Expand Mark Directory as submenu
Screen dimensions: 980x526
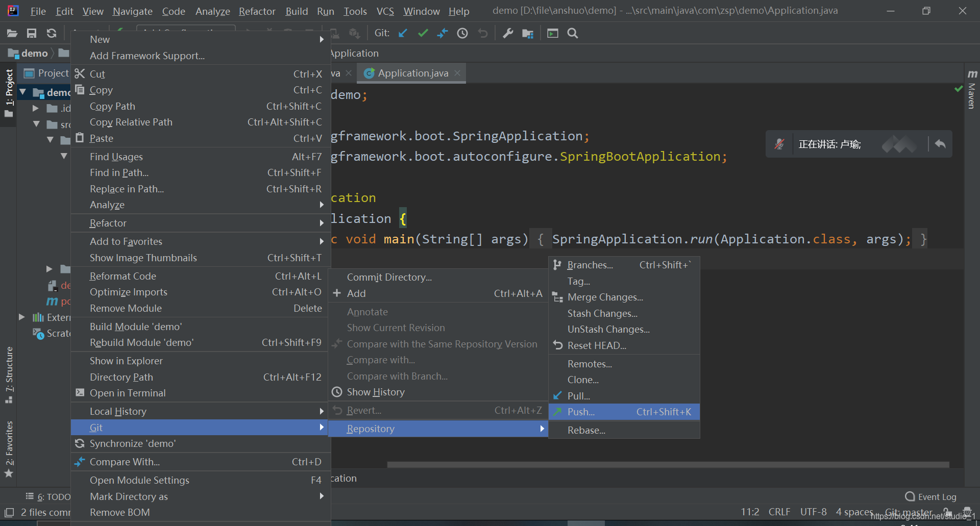322,496
